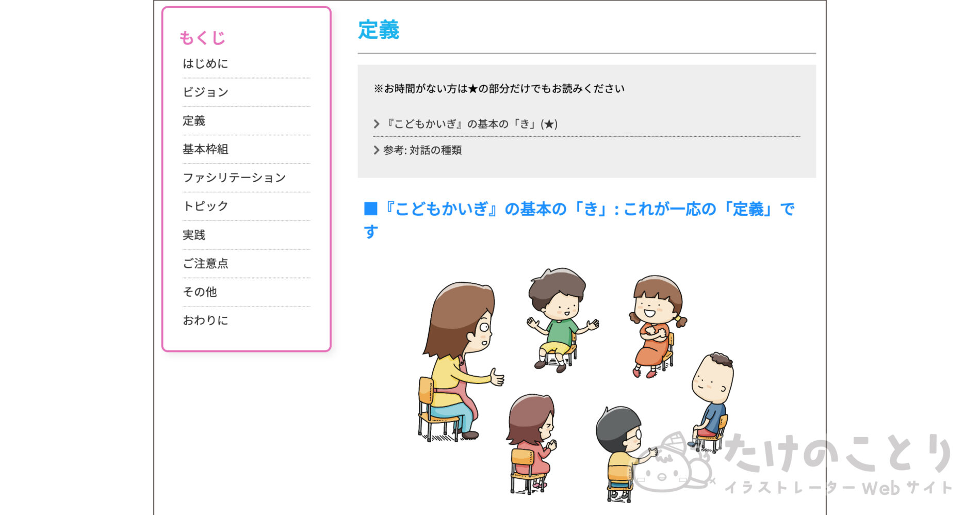Image resolution: width=980 pixels, height=515 pixels.
Task: Open the トピック contents entry
Action: point(205,206)
